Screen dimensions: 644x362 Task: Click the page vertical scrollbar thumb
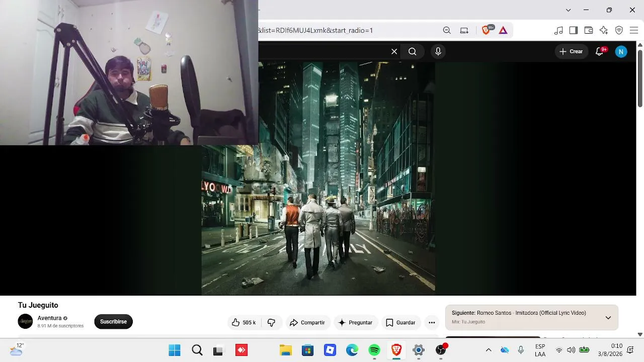click(640, 78)
